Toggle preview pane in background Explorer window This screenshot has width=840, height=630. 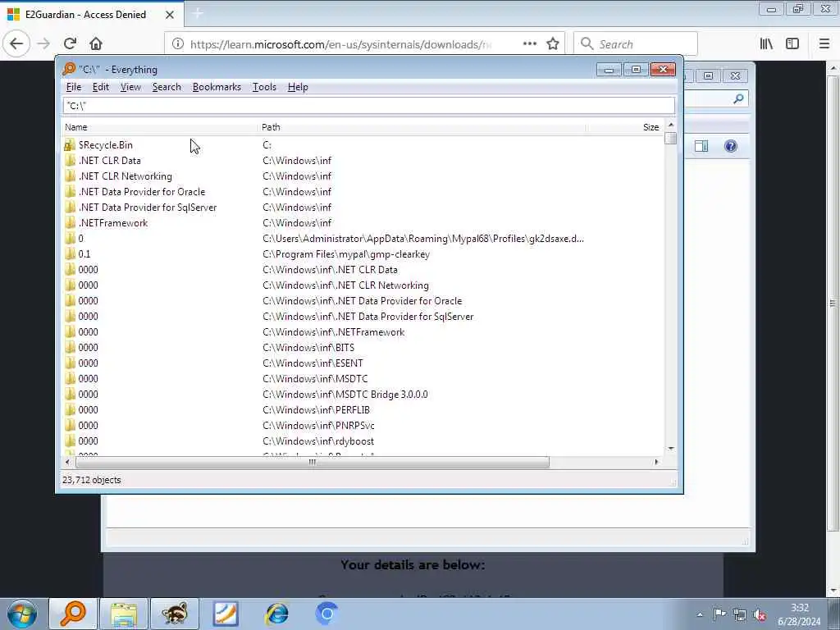click(701, 146)
